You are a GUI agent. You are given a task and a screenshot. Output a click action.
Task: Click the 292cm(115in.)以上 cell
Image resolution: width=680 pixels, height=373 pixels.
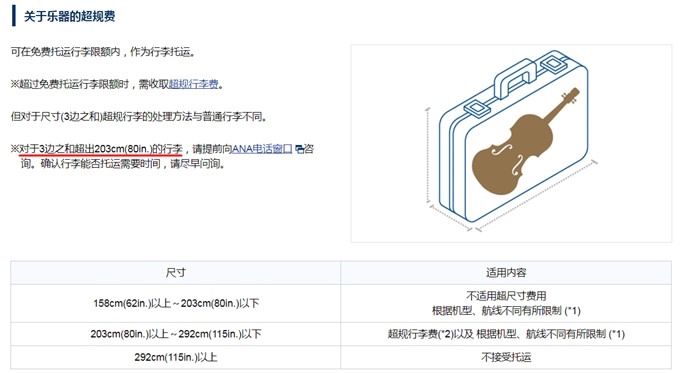tap(176, 357)
